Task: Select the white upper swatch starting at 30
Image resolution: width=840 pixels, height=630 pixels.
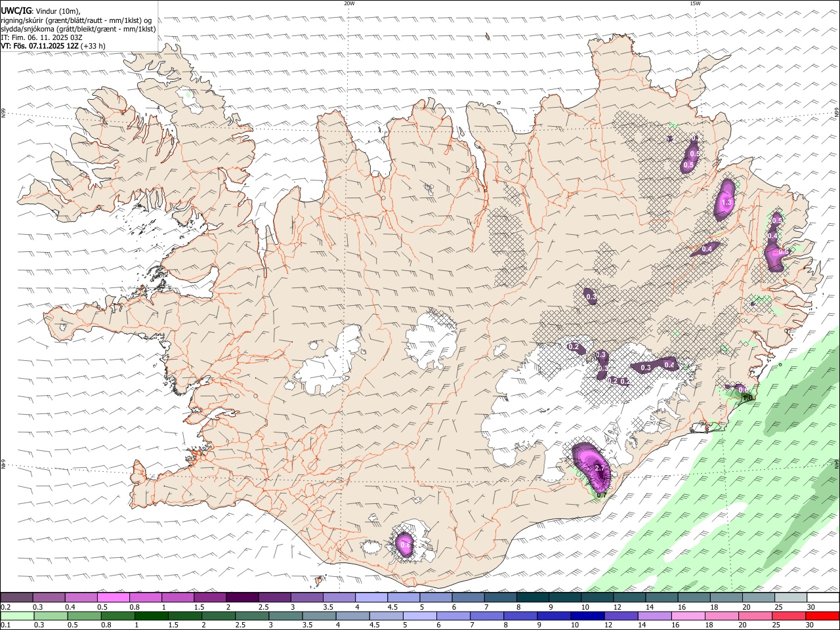Action: coord(823,597)
